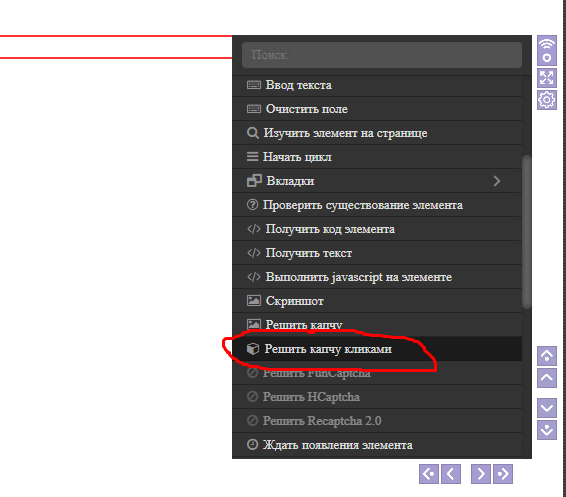The height and width of the screenshot is (497, 566).
Task: Click the clock icon of Ждать появления элемента
Action: pos(252,444)
